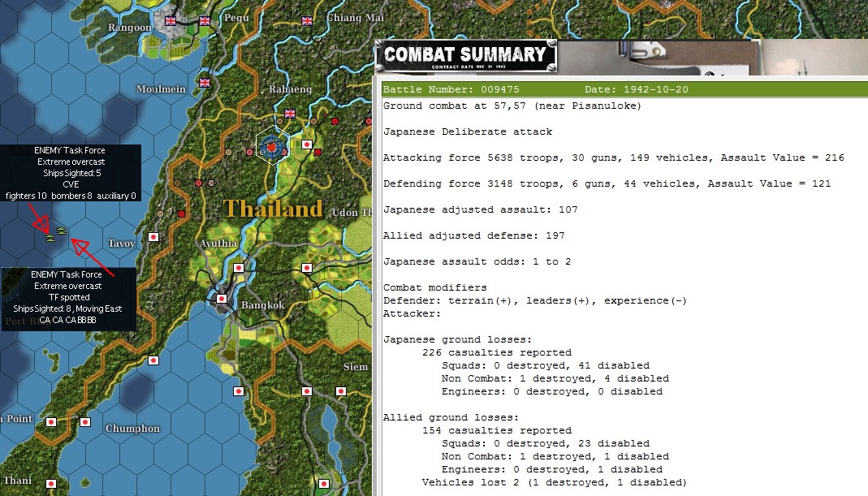The height and width of the screenshot is (496, 868).
Task: Select 'Ships Sighted: 8, Moving East' line
Action: pyautogui.click(x=67, y=308)
